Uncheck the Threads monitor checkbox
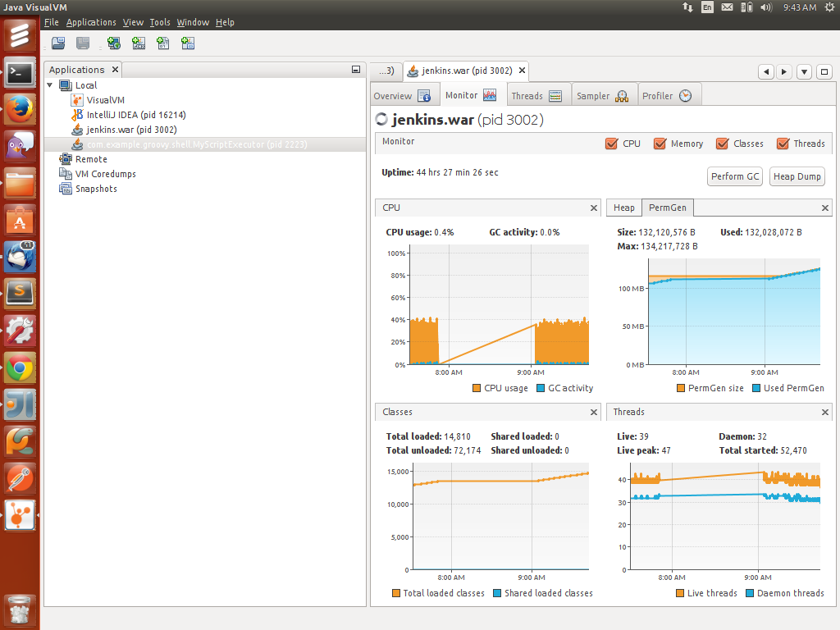The height and width of the screenshot is (630, 840). coord(783,144)
